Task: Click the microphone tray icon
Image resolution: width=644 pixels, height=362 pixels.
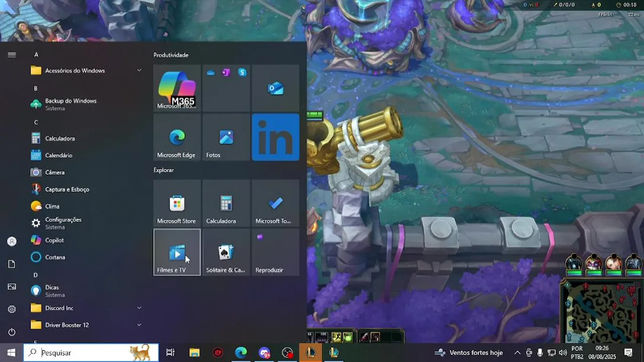Action: click(540, 352)
